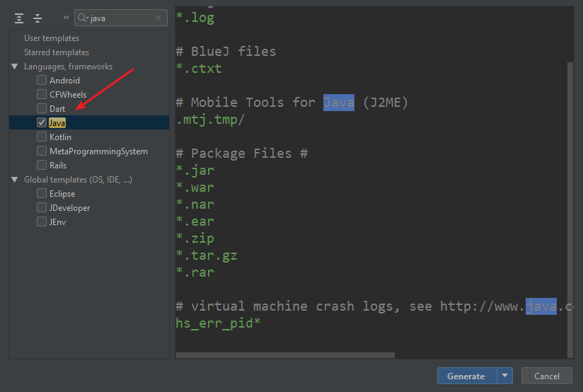
Task: Click the highlighted Java word in Mobile Tools comment
Action: tap(339, 103)
